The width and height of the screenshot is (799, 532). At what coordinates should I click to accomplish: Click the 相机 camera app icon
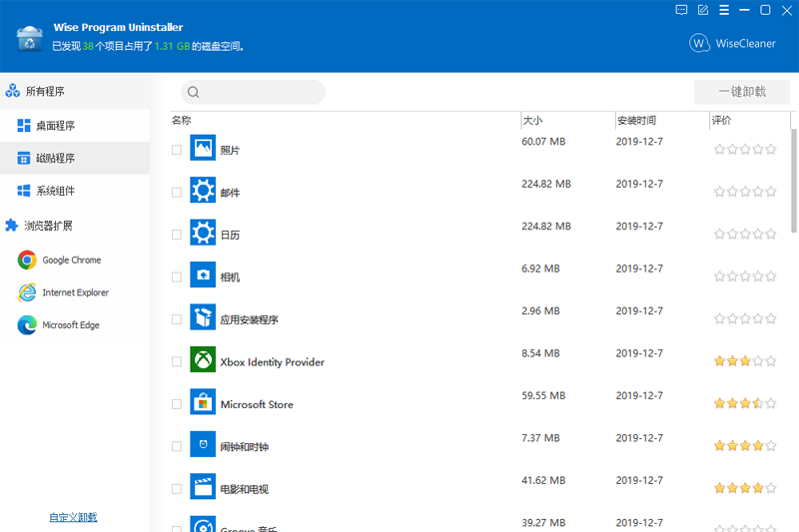point(203,275)
